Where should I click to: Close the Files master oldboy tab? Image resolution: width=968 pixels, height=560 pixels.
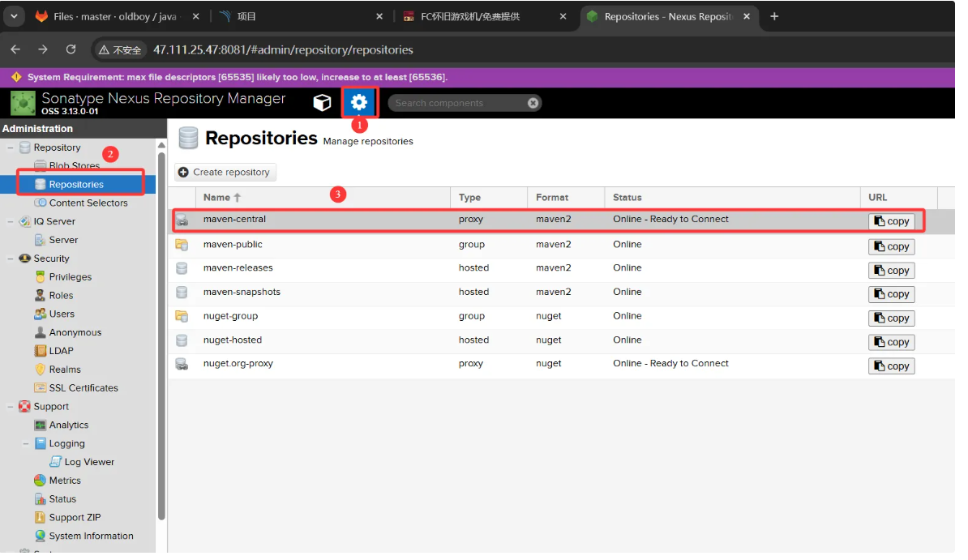[x=195, y=17]
